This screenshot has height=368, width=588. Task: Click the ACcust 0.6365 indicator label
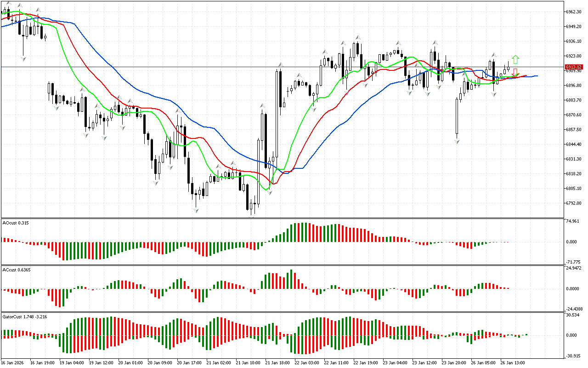click(x=17, y=270)
